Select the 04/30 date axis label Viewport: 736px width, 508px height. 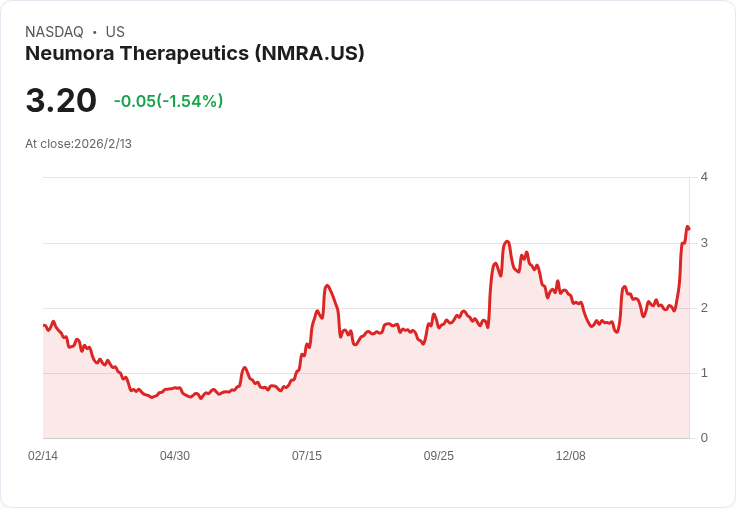click(x=175, y=455)
